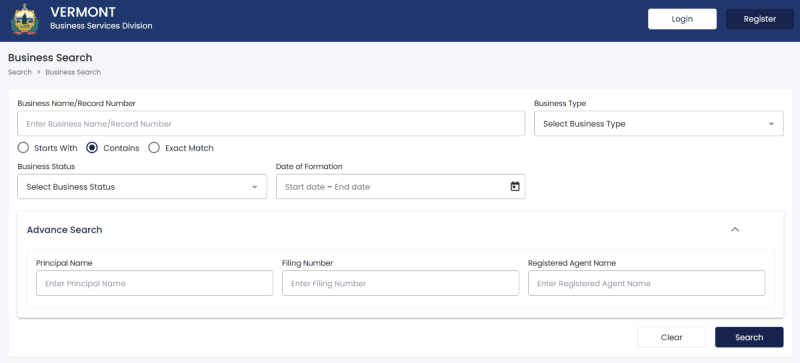Focus the Enter Filing Number field
This screenshot has width=800, height=363.
[401, 283]
